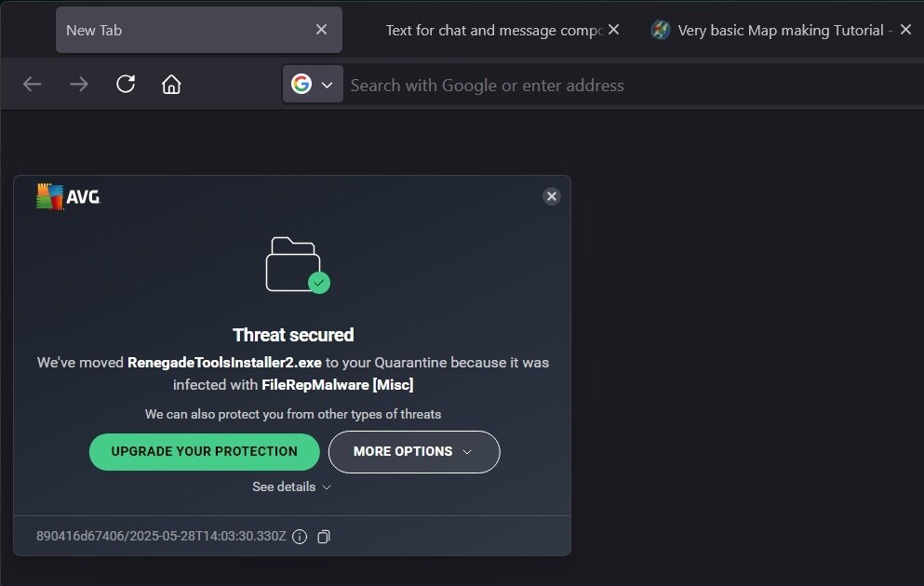This screenshot has width=924, height=586.
Task: Expand See details in AVG popup
Action: pyautogui.click(x=291, y=486)
